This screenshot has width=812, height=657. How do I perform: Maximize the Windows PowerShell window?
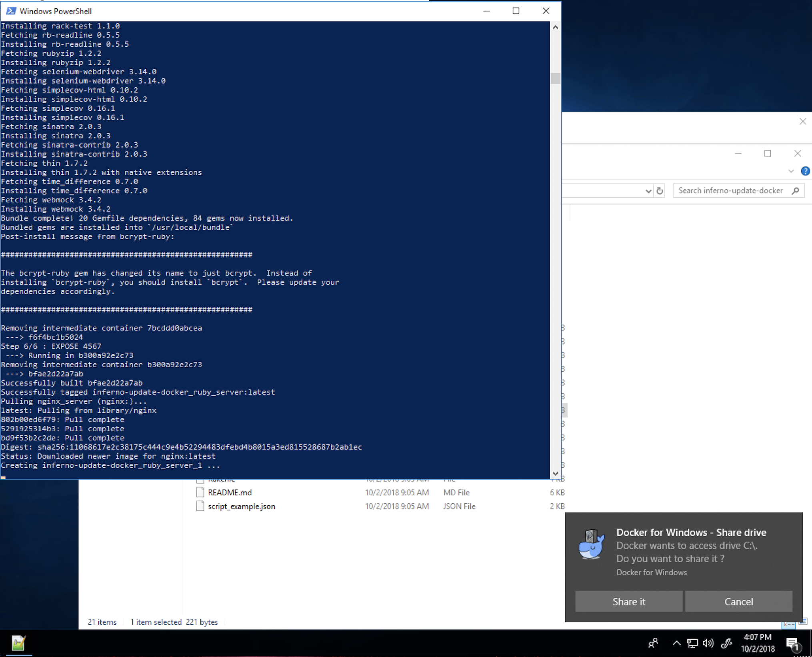click(x=516, y=11)
